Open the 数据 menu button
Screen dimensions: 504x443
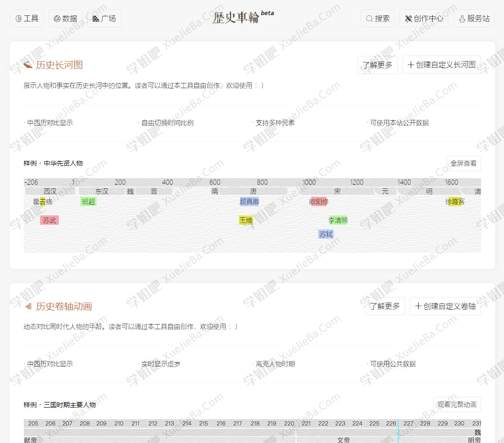(x=66, y=19)
